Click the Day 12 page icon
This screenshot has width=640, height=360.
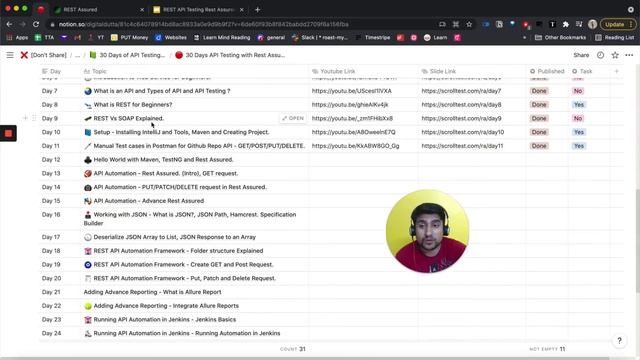tap(88, 160)
